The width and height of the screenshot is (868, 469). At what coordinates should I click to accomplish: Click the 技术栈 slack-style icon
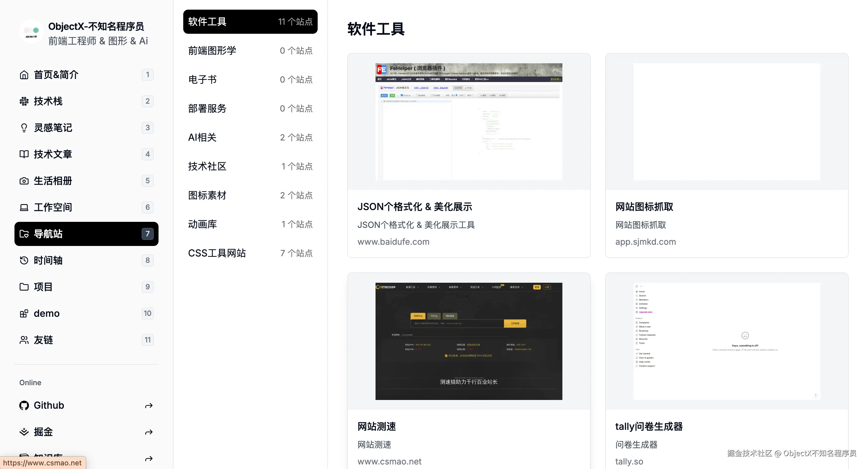(24, 101)
